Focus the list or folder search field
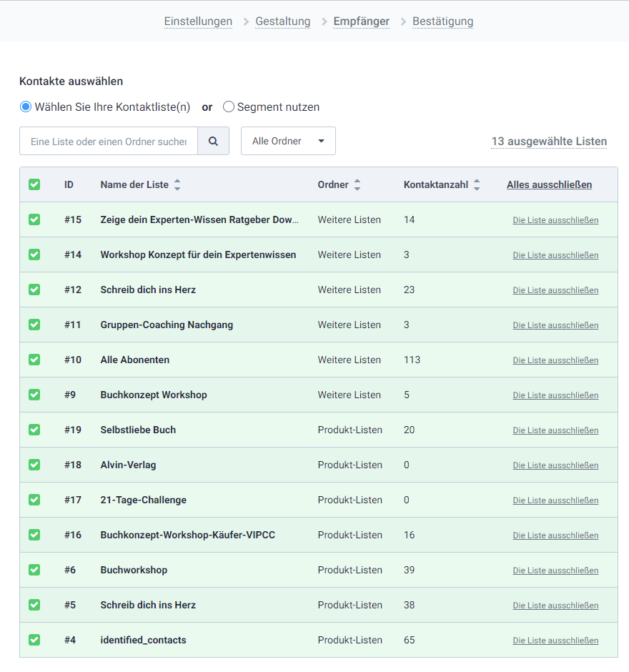The height and width of the screenshot is (672, 629). tap(109, 142)
